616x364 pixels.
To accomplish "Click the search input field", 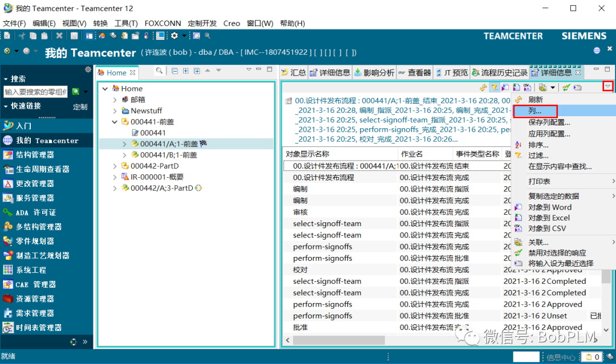I will coord(35,92).
